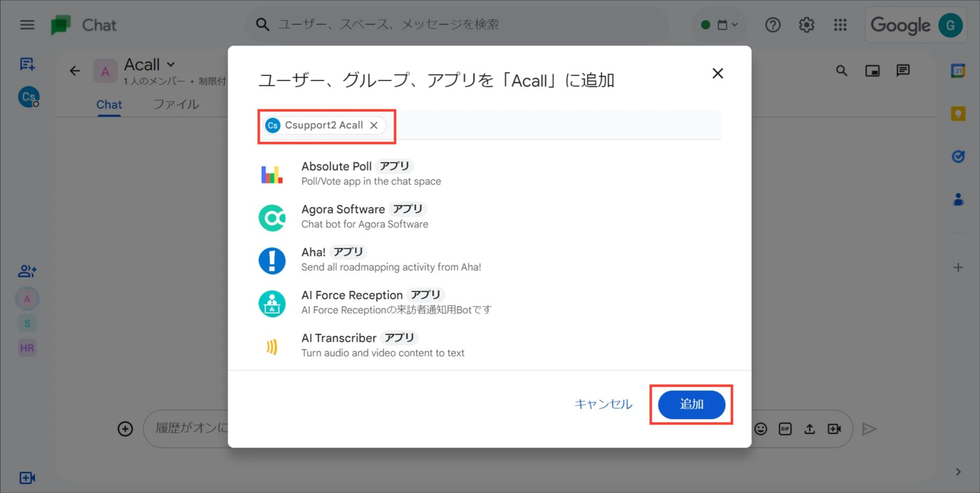This screenshot has width=980, height=493.
Task: Click the Aha! blue exclamation icon
Action: pyautogui.click(x=272, y=261)
